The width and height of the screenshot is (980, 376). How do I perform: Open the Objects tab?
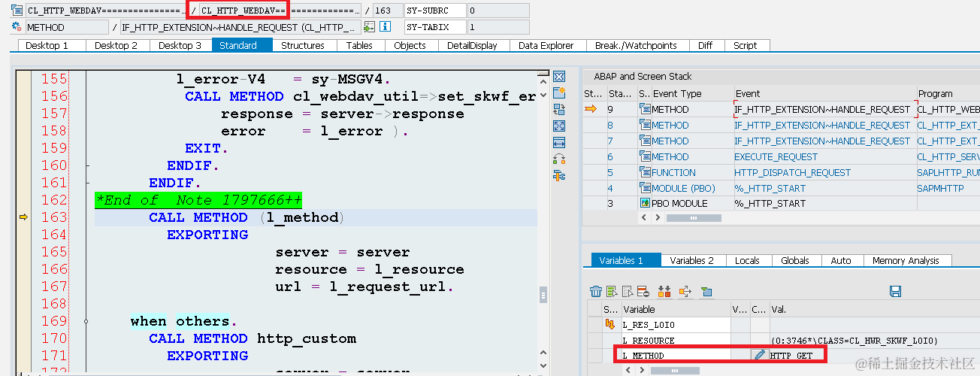pos(410,45)
